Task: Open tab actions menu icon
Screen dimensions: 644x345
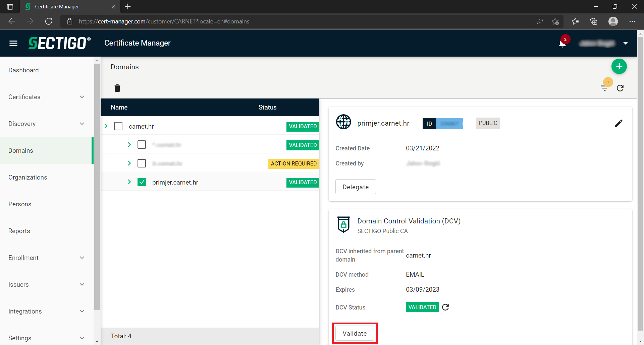Action: point(10,7)
